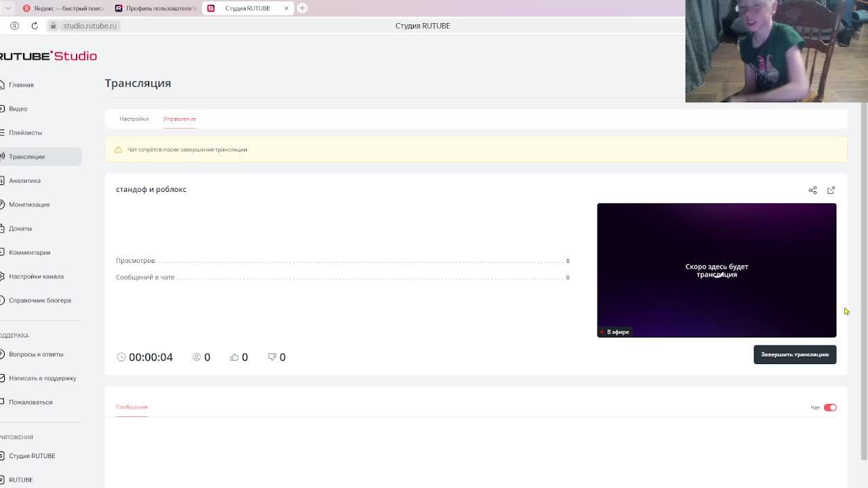Click the viewers count icon
This screenshot has height=488, width=868.
(197, 357)
